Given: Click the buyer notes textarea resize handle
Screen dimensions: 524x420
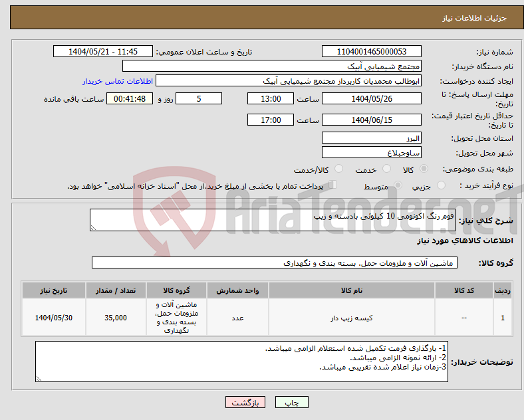Looking at the screenshot, I should (39, 379).
